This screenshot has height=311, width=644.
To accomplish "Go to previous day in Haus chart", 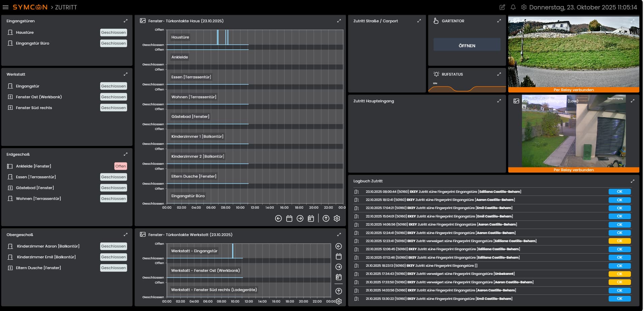I will (x=278, y=218).
